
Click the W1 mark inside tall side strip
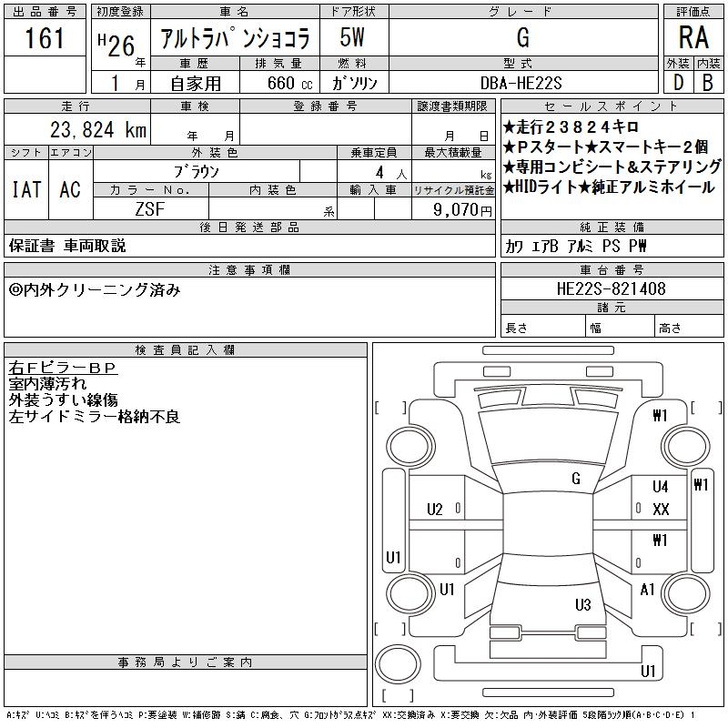(x=701, y=485)
